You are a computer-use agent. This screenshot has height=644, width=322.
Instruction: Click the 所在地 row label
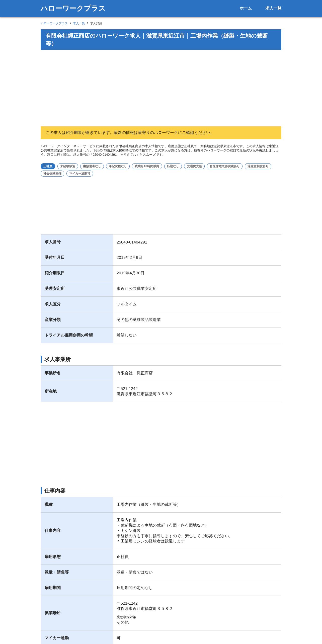[51, 391]
